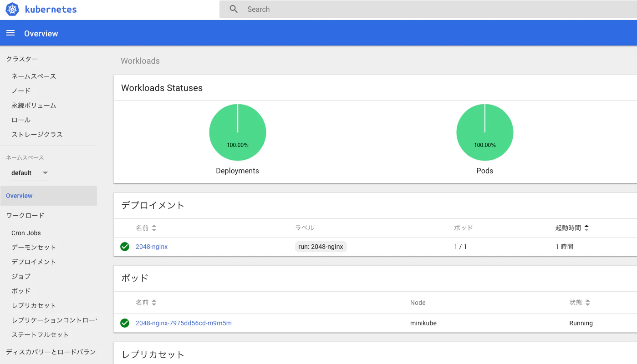The image size is (637, 364).
Task: Click the レプリカセット card heading
Action: coord(153,354)
